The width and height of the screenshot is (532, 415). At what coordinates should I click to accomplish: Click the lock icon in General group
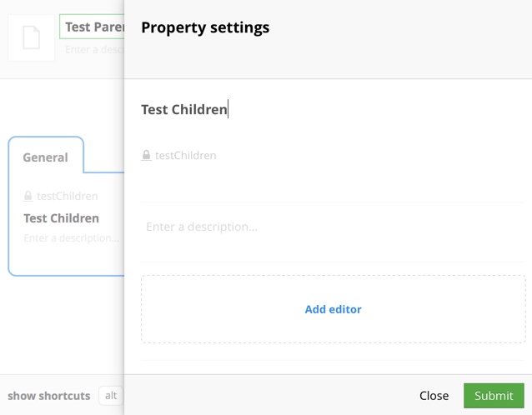tap(28, 197)
